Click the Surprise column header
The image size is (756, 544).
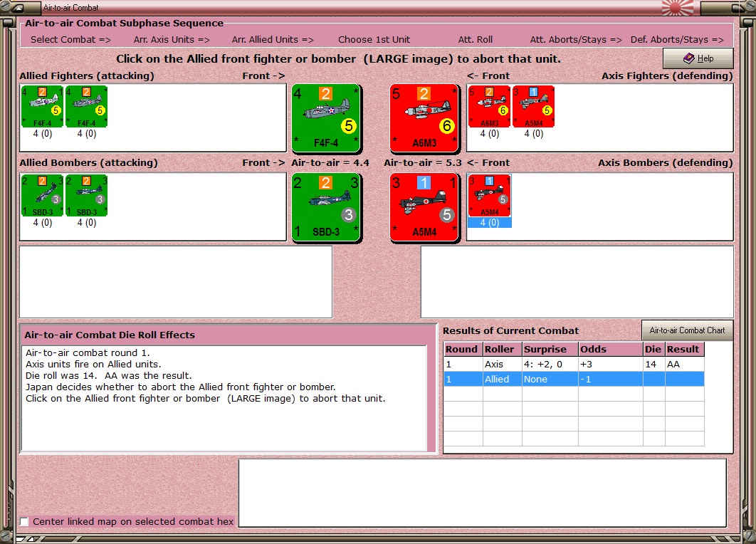[x=550, y=349]
